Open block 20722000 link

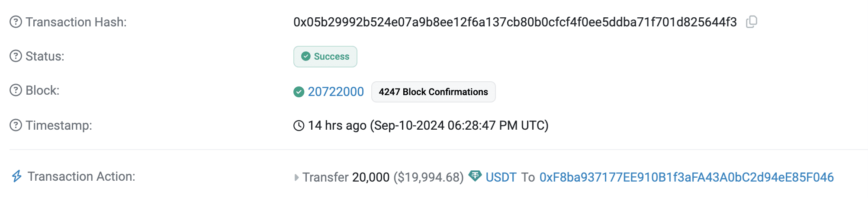[336, 92]
